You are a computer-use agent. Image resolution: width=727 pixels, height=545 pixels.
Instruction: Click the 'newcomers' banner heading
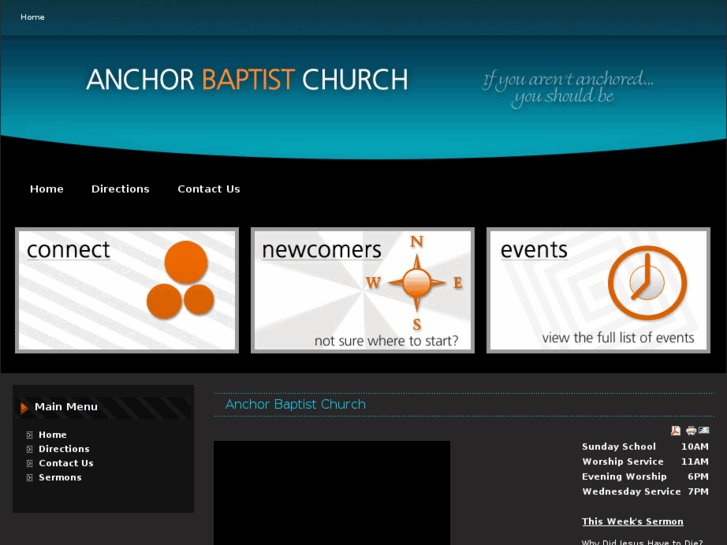point(322,250)
